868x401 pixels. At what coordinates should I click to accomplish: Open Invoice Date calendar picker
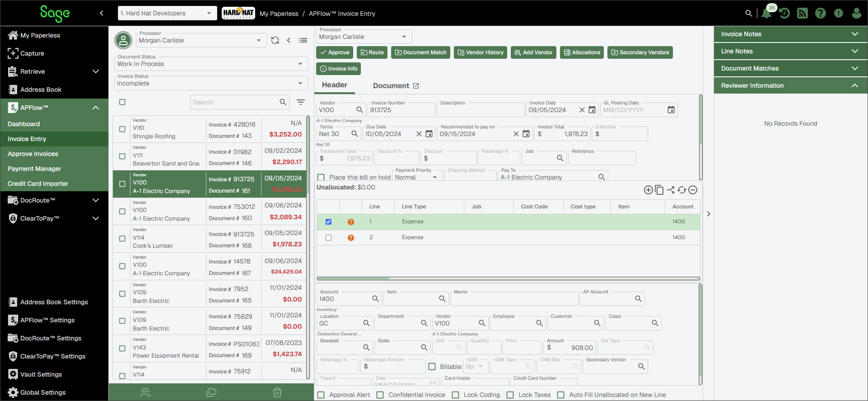point(592,110)
